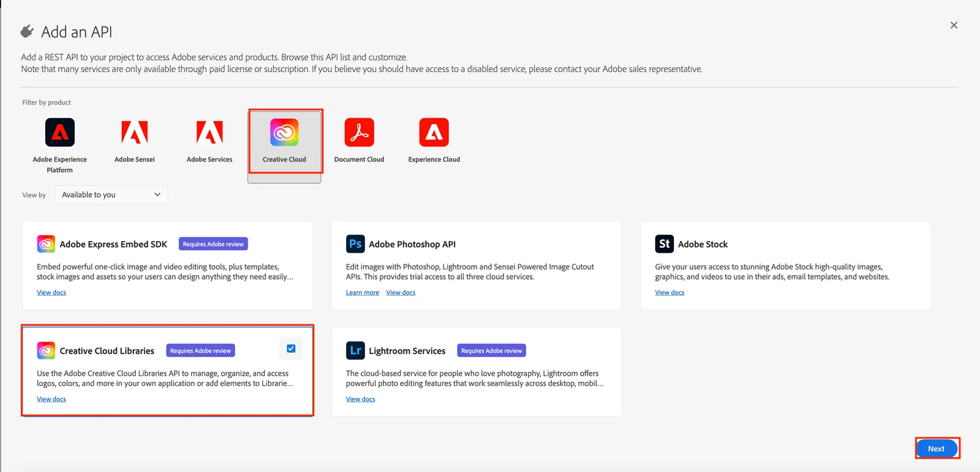Click Requires Adobe review badge on Lightroom Services
The width and height of the screenshot is (980, 472).
[x=492, y=351]
